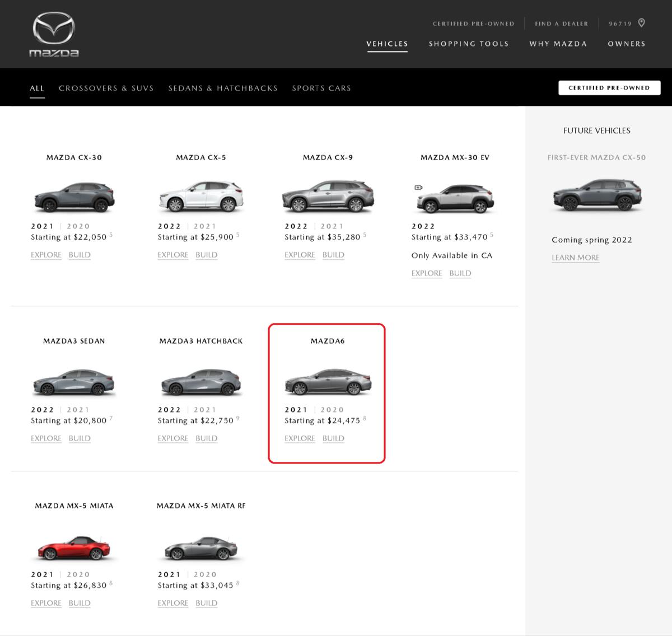672x636 pixels.
Task: Build the Mazda CX-30
Action: pyautogui.click(x=80, y=255)
